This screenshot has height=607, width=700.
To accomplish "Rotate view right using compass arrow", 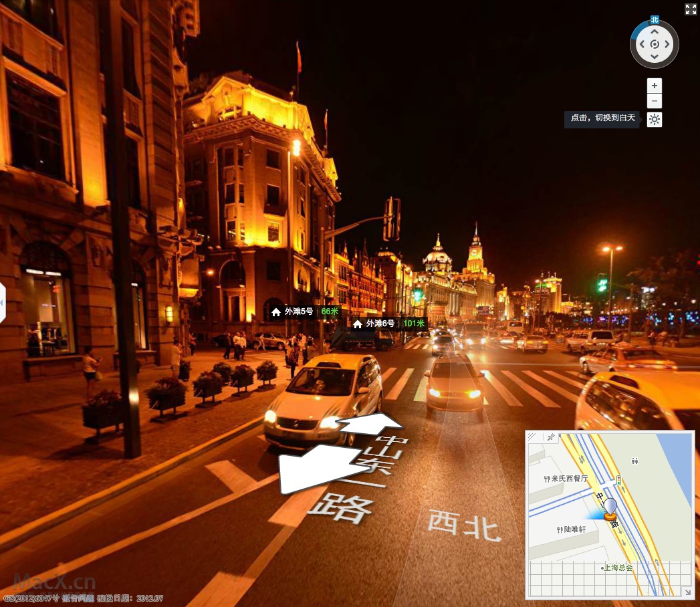I will coord(669,45).
